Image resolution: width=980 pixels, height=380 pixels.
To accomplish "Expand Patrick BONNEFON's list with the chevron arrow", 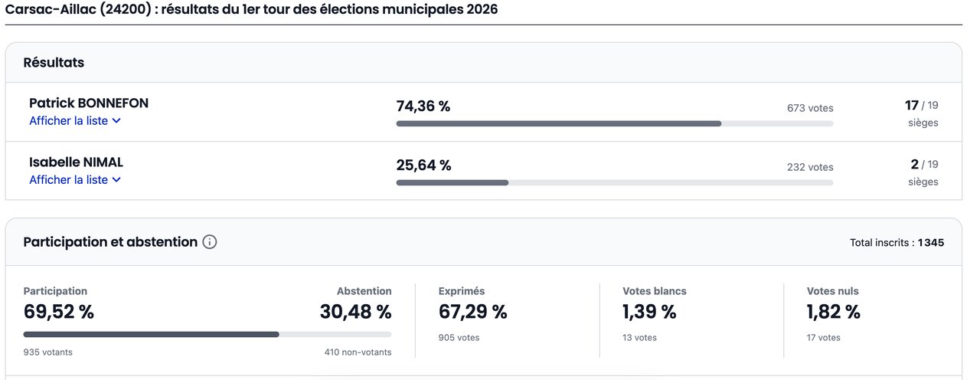I will (116, 121).
